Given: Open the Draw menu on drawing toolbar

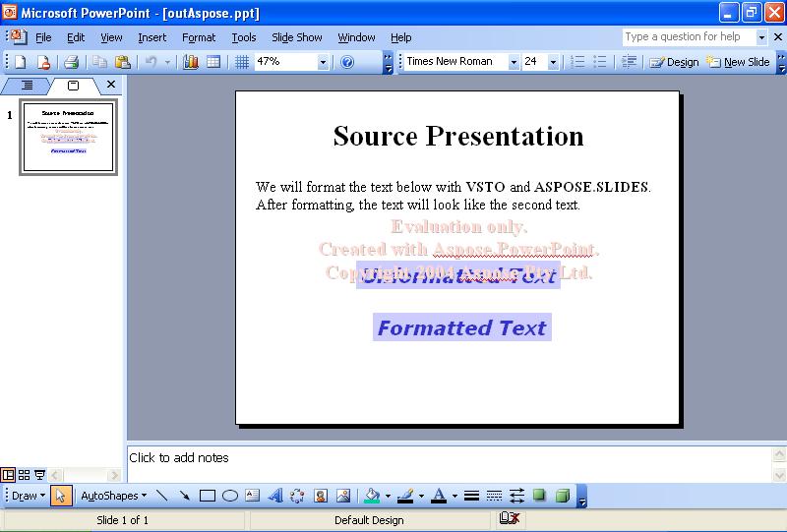Looking at the screenshot, I should (29, 496).
